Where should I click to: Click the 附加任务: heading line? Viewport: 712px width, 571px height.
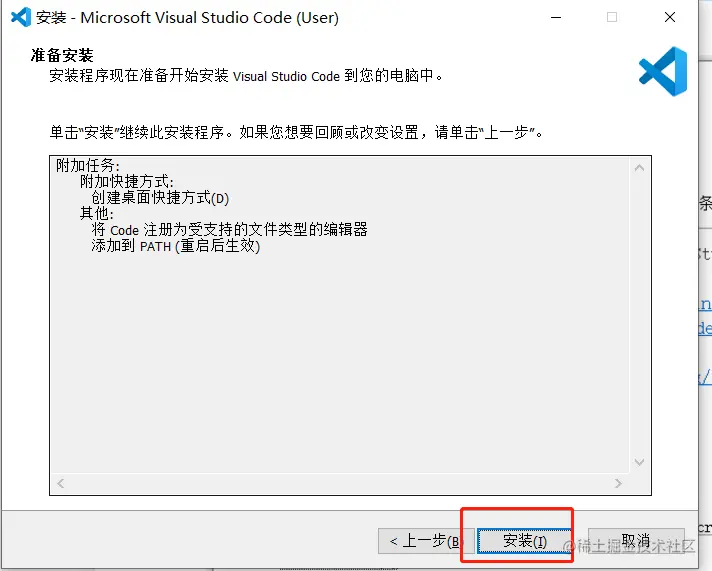pos(88,166)
